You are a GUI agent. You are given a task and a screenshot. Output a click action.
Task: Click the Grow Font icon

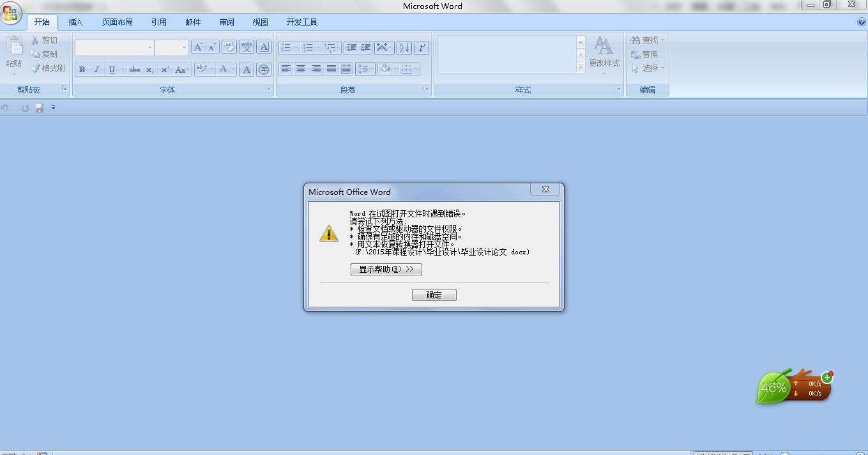click(x=199, y=47)
